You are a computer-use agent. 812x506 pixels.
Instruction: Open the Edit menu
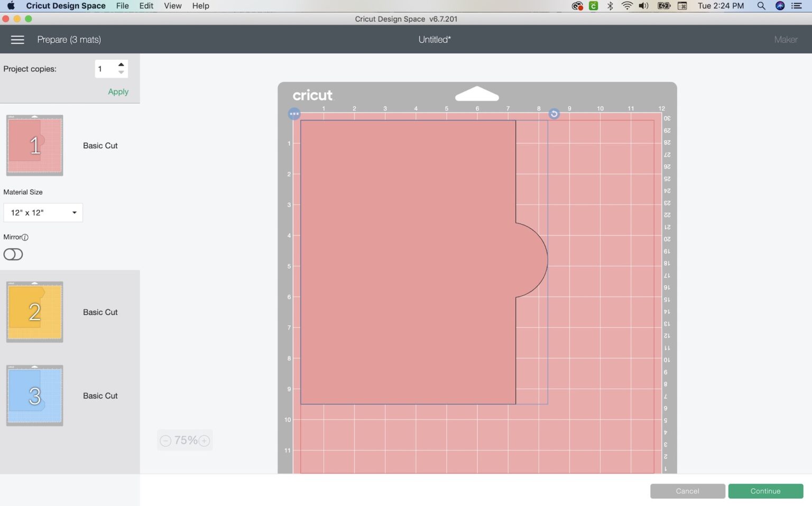click(146, 6)
